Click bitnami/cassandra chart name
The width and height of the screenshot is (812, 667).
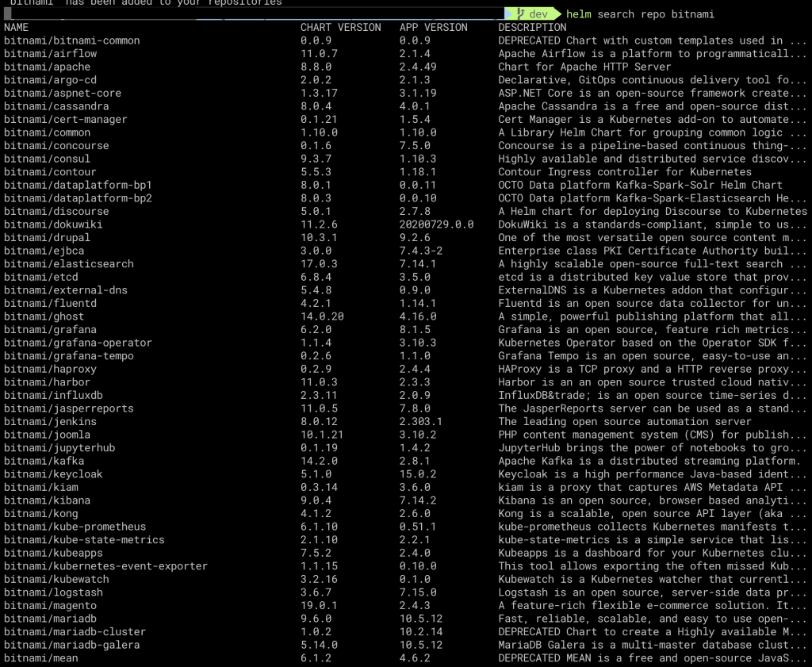(x=56, y=106)
